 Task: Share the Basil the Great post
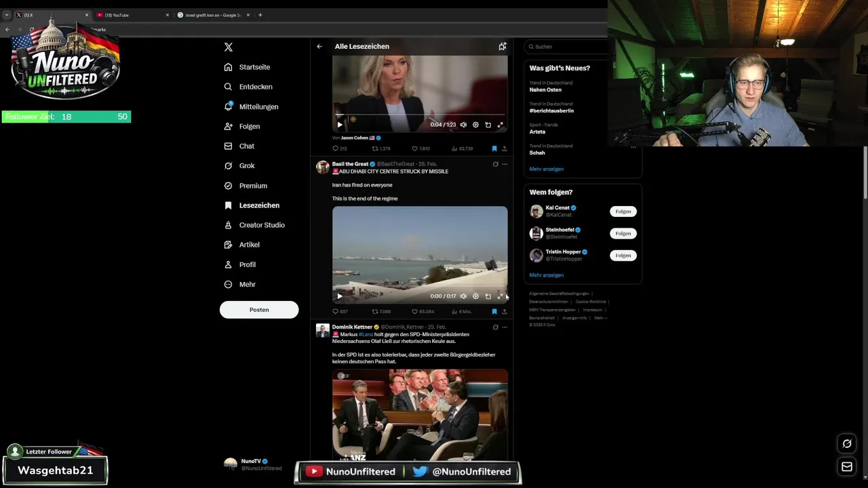click(504, 312)
